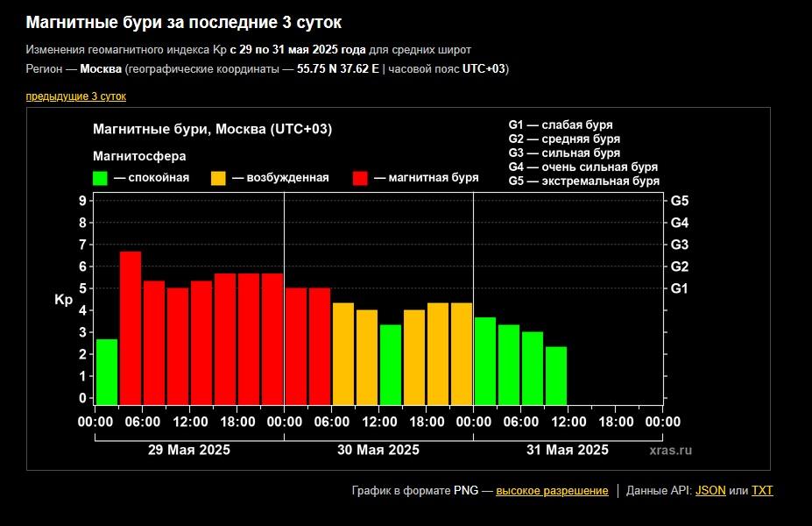The height and width of the screenshot is (526, 812).
Task: Click the '29 Мая 2025' date label
Action: coord(189,450)
